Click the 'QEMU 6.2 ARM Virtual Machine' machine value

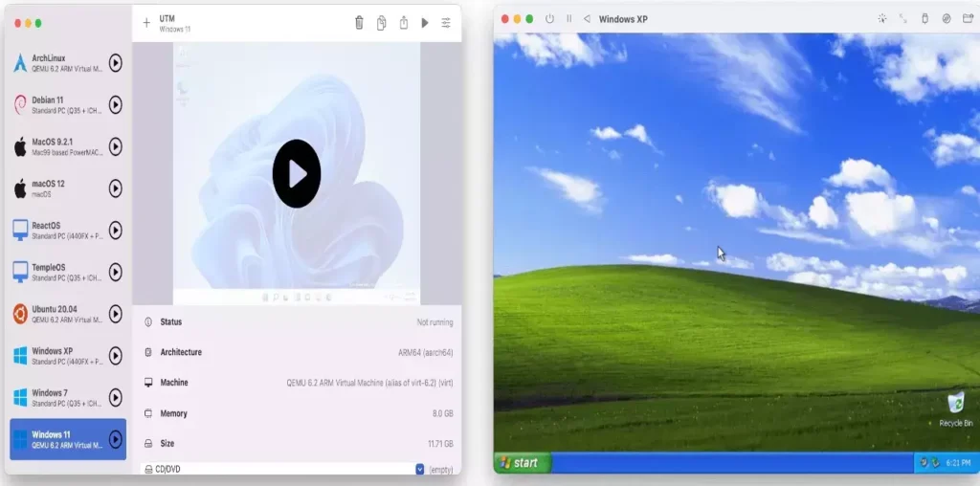370,383
